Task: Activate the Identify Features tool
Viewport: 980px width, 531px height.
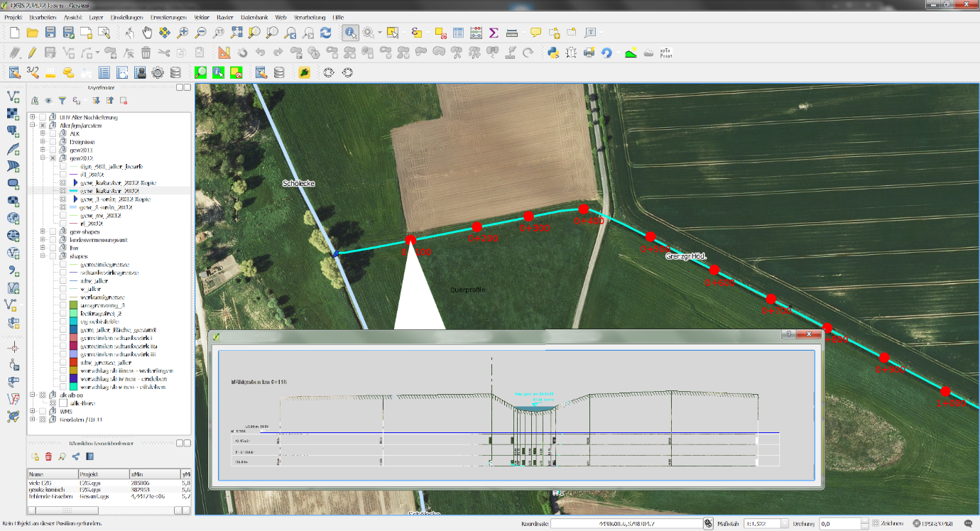Action: click(x=351, y=33)
